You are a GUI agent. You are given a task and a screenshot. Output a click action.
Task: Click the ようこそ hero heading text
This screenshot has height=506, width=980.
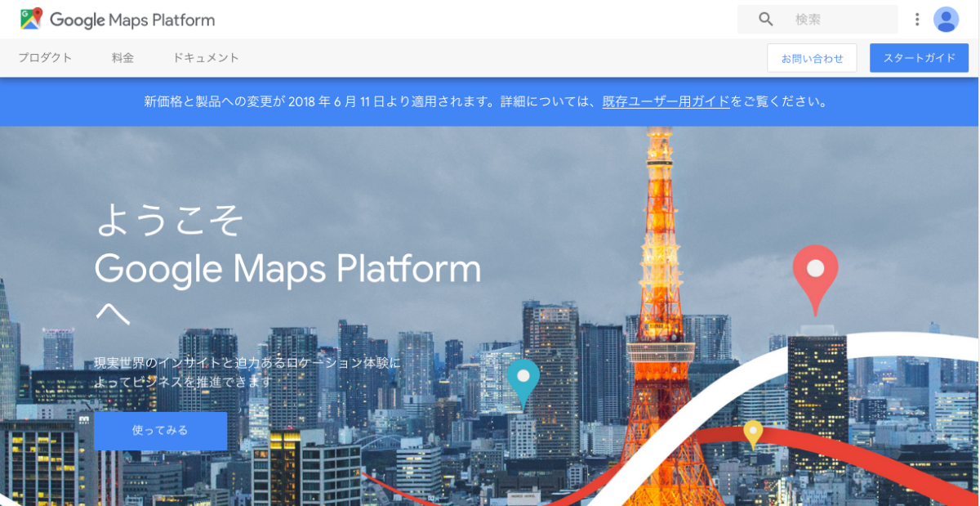(x=169, y=220)
